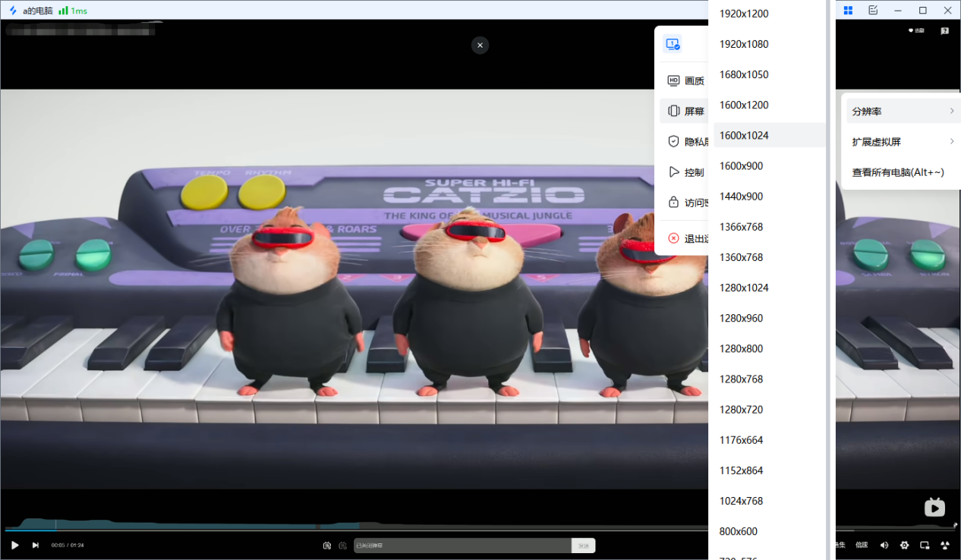Image resolution: width=961 pixels, height=560 pixels.
Task: Choose 1280x720 resolution option
Action: click(x=741, y=410)
